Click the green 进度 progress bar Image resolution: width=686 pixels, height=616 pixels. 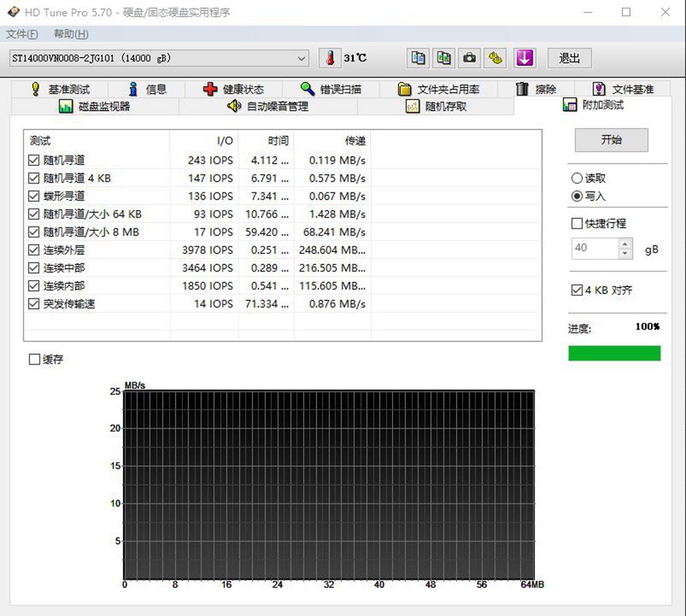click(615, 353)
